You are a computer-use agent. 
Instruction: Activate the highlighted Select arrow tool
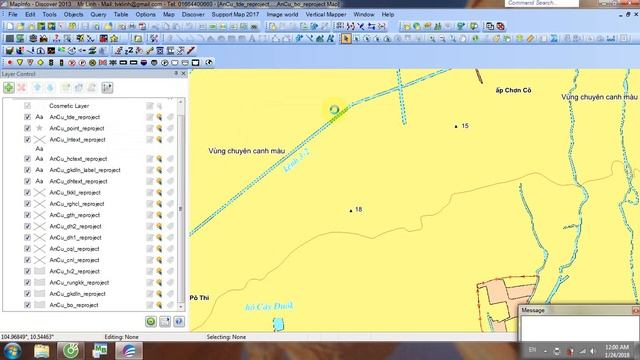[x=346, y=39]
